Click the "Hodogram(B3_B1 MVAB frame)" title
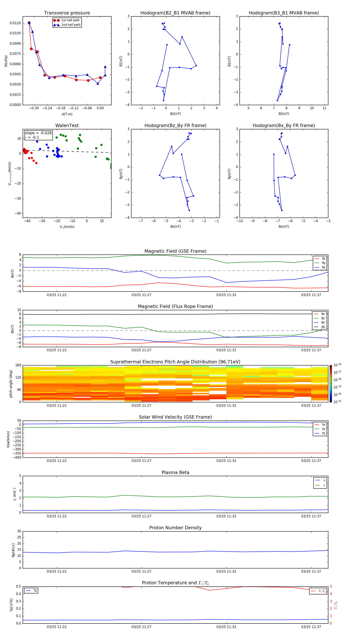The image size is (351, 644). pos(284,13)
